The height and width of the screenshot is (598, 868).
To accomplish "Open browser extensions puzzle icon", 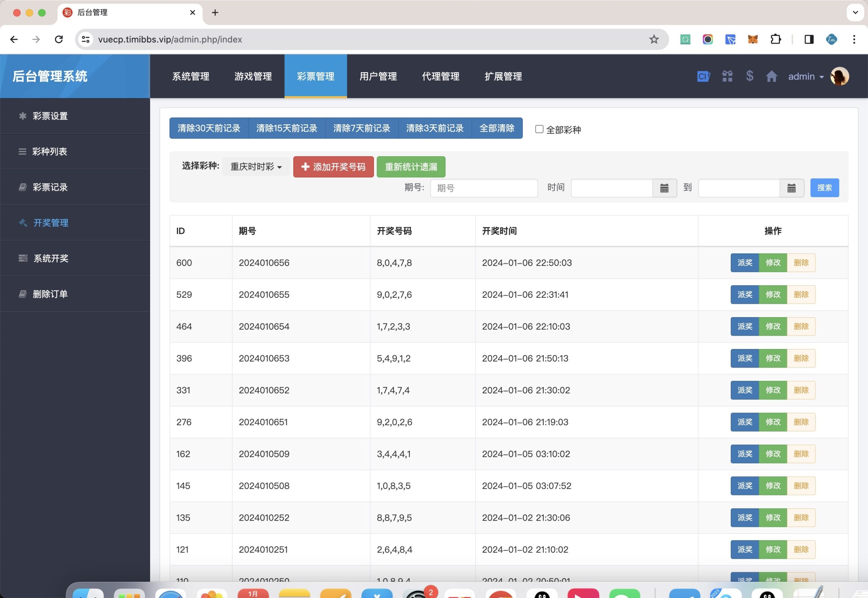I will [775, 39].
